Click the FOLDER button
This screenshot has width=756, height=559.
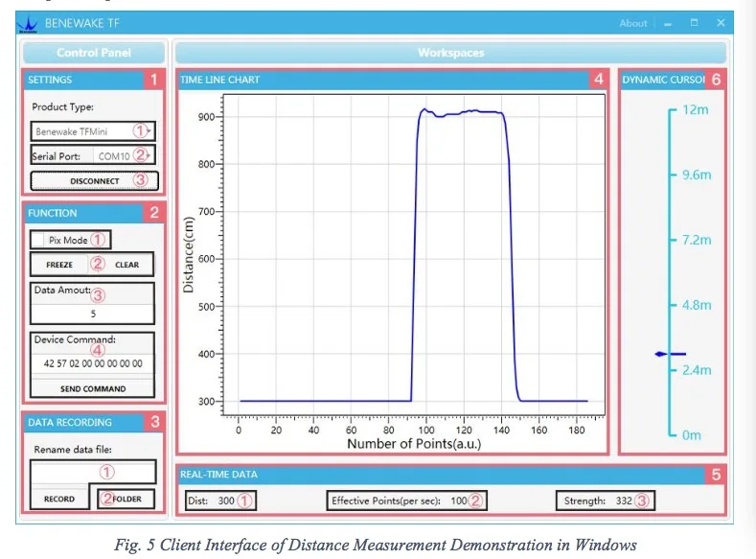(126, 499)
